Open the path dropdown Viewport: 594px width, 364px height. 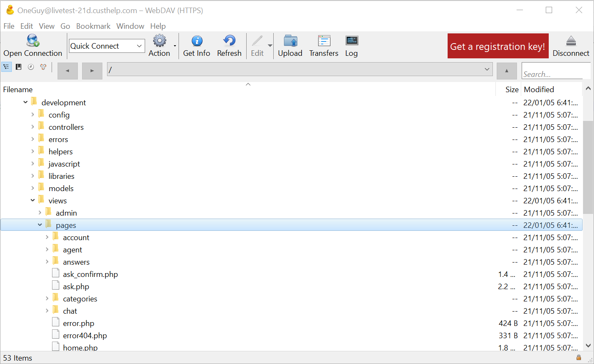(487, 69)
